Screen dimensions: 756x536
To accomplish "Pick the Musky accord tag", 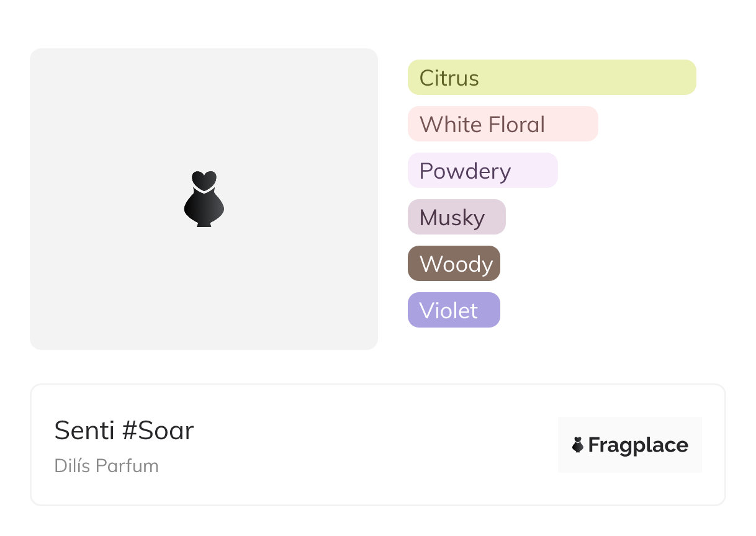I will (x=456, y=217).
